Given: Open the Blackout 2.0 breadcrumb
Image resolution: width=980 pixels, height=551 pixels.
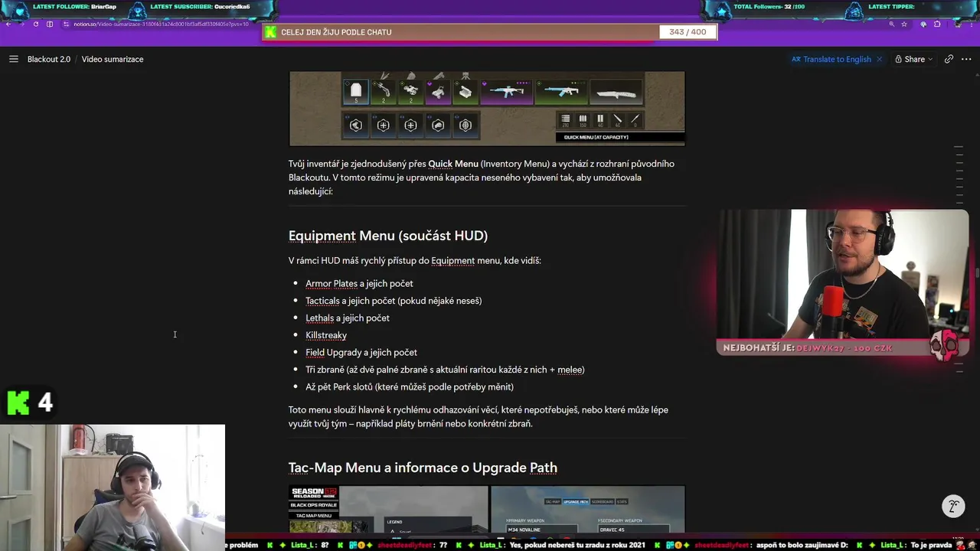Looking at the screenshot, I should (x=49, y=59).
